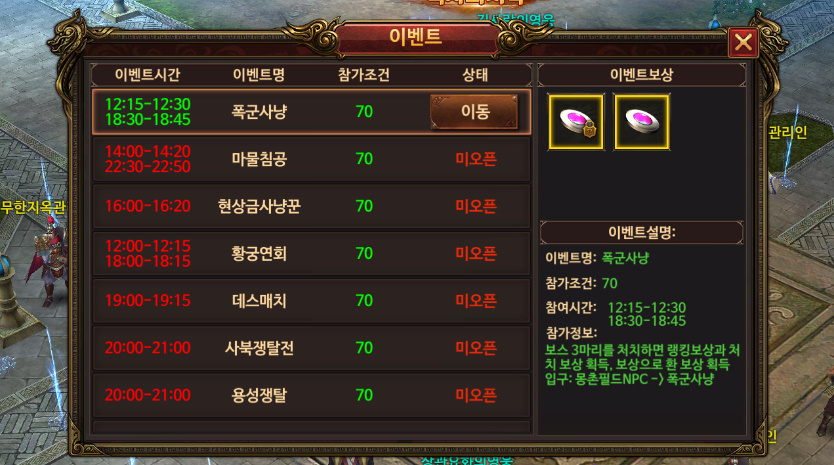The image size is (834, 465).
Task: Click the 폭군사냥 event name in list
Action: point(259,112)
